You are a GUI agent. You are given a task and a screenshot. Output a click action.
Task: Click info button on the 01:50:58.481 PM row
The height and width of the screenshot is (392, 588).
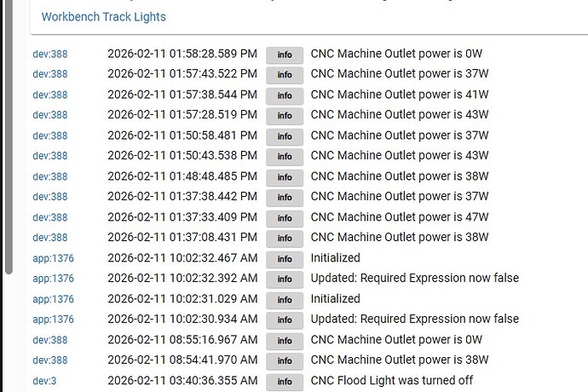click(285, 135)
